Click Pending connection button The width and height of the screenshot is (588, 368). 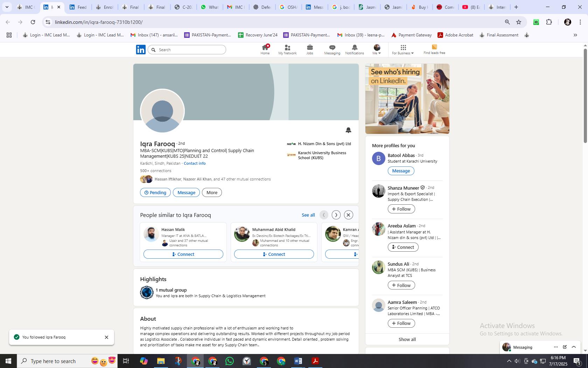[155, 192]
